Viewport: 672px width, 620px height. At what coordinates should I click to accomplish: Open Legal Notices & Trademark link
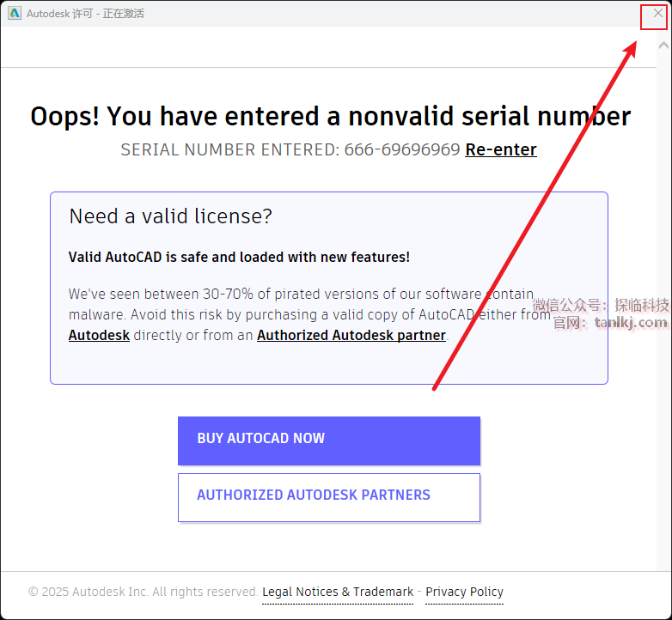click(338, 592)
